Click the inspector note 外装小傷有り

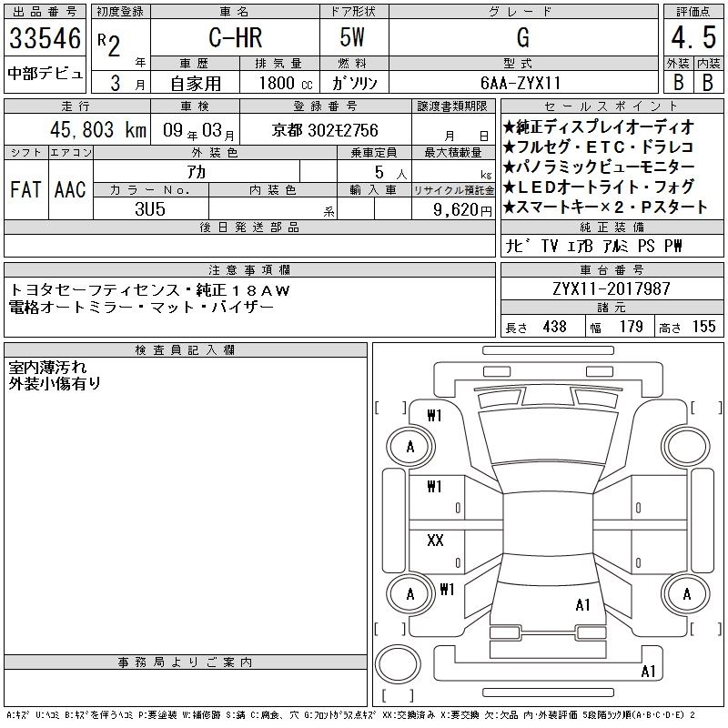pos(55,383)
